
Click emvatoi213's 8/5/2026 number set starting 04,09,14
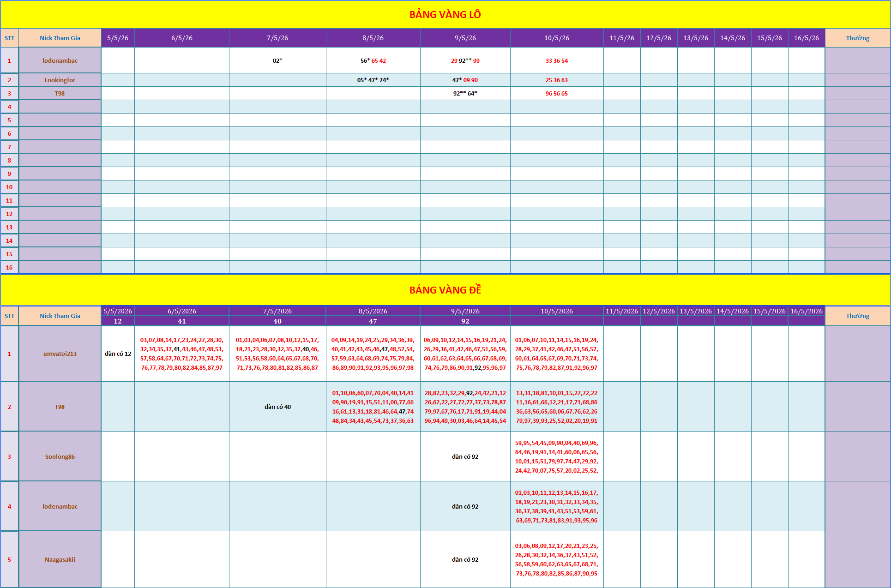pos(373,354)
